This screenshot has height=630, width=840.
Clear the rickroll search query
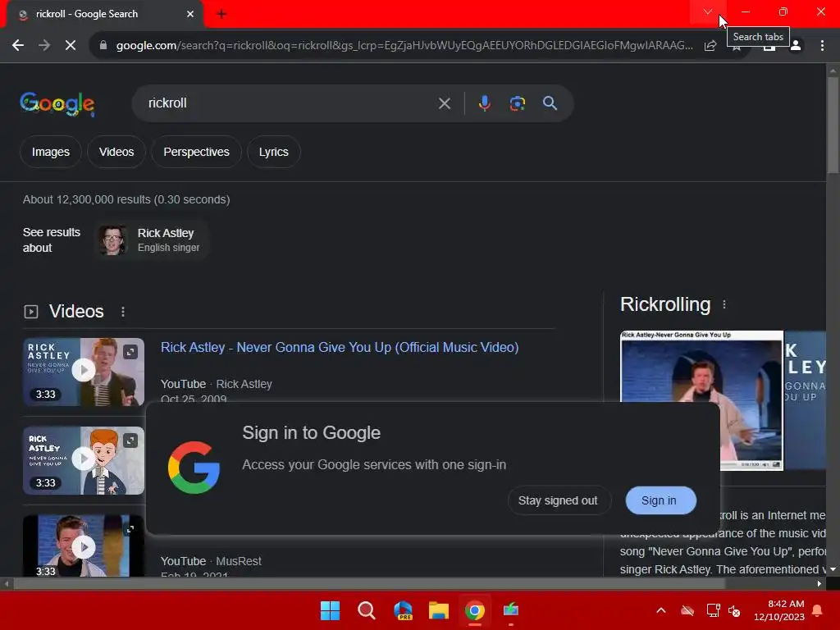coord(444,103)
